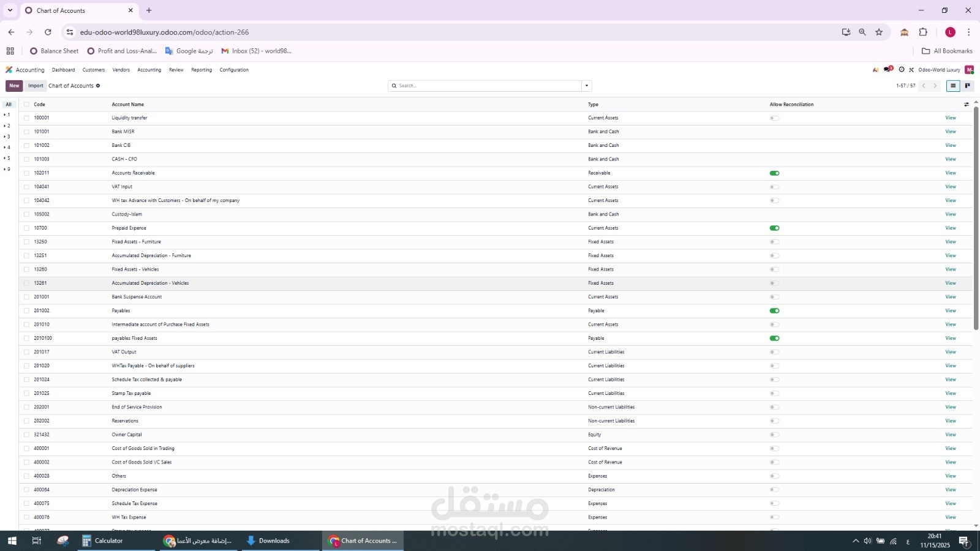980x551 pixels.
Task: Enable reconciliation for Liquidity transfer
Action: 774,118
